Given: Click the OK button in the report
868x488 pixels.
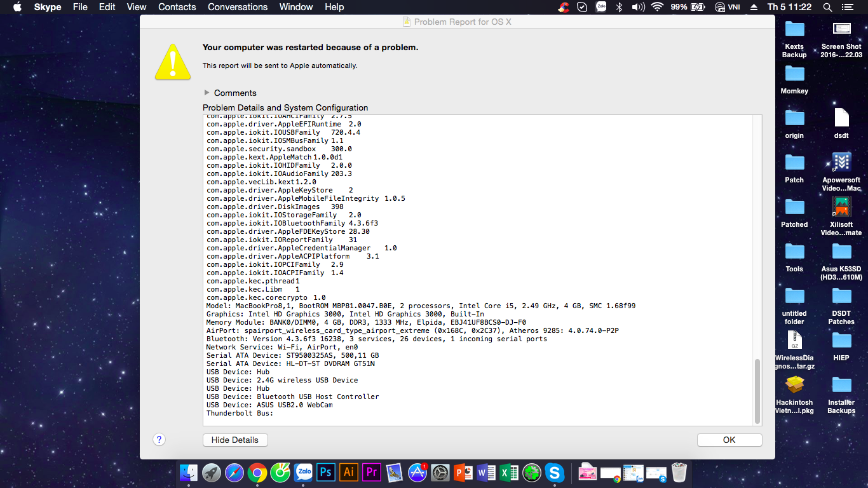Looking at the screenshot, I should coord(729,440).
